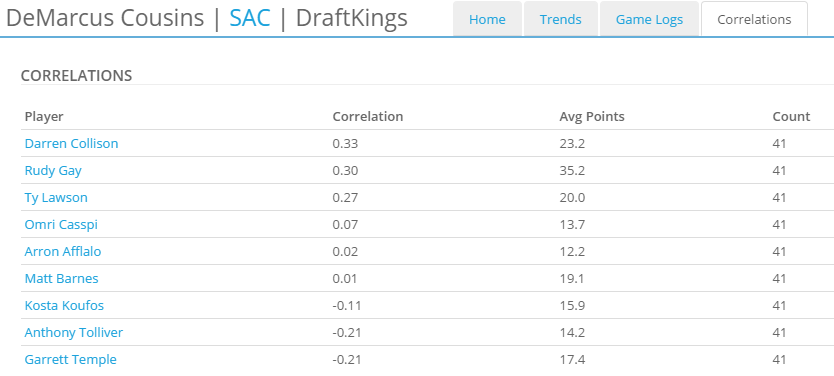The width and height of the screenshot is (834, 376).
Task: Click the SAC team link in header
Action: 250,18
